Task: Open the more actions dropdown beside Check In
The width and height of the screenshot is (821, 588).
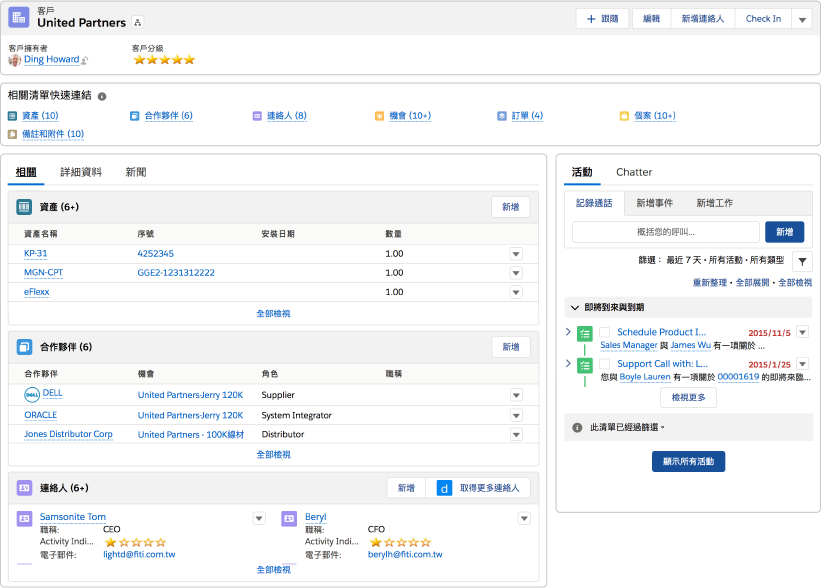Action: (x=802, y=19)
